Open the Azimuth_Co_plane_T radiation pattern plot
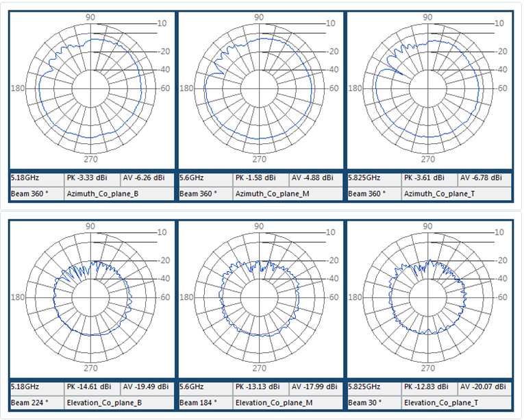The width and height of the screenshot is (524, 420). [427, 88]
